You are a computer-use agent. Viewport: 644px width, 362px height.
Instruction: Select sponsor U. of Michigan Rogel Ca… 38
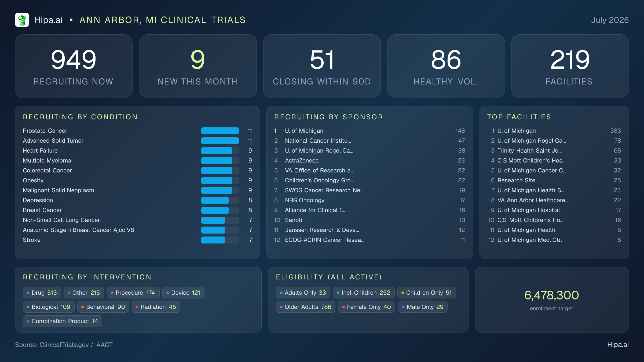point(369,151)
